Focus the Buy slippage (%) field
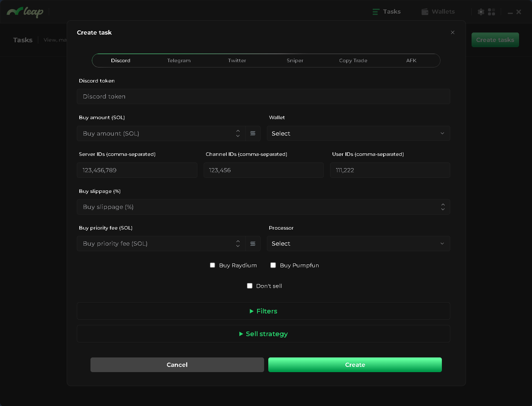Viewport: 532px width, 406px height. click(263, 207)
